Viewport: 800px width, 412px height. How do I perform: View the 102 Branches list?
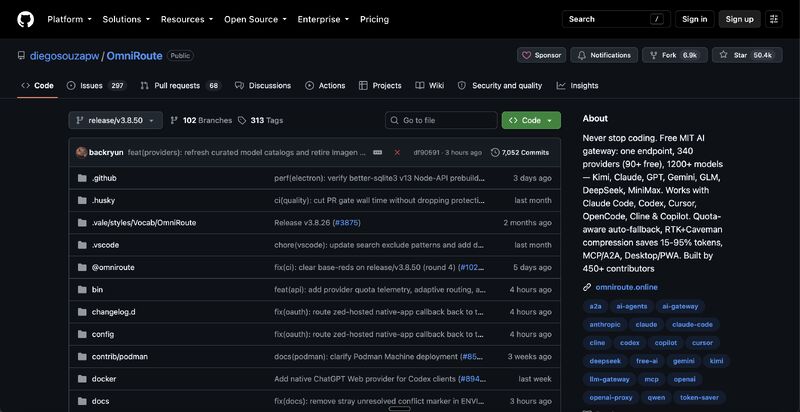pyautogui.click(x=201, y=120)
